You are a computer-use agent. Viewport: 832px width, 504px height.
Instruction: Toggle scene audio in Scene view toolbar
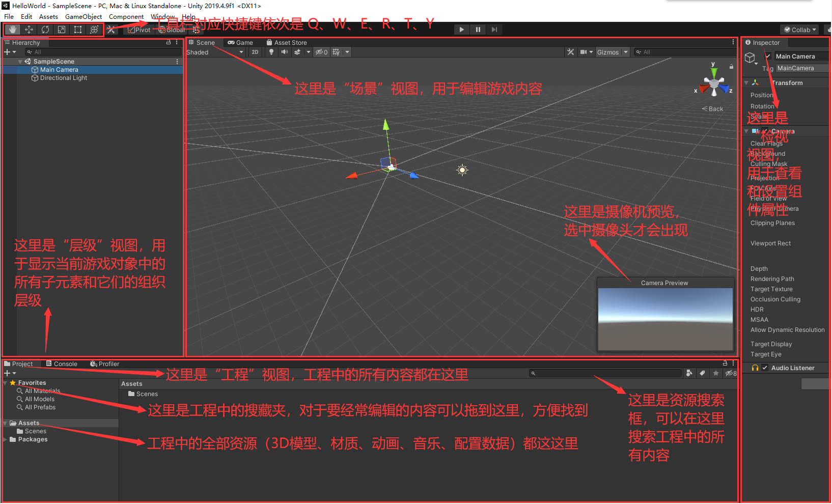point(284,51)
